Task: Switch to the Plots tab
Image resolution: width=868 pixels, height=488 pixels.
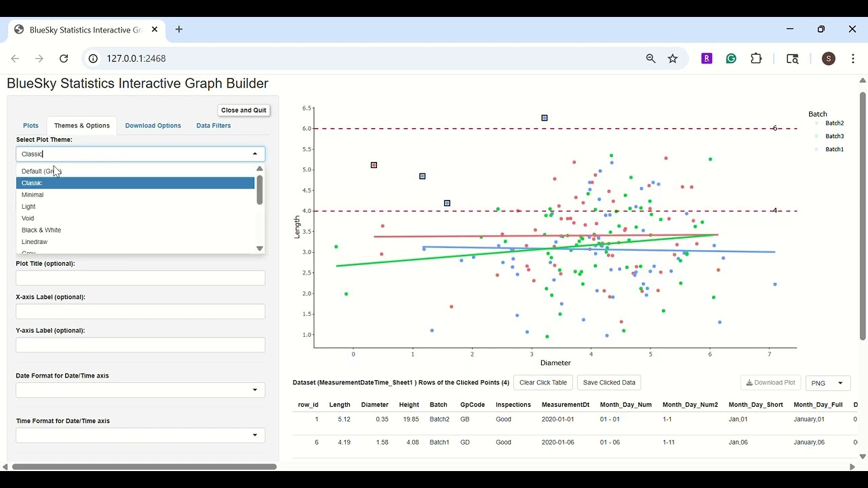Action: (31, 125)
